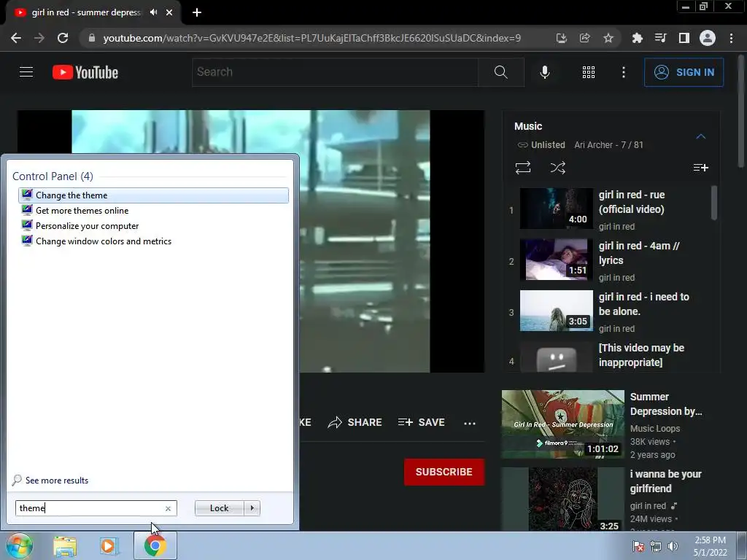Play 'girl in red - 4am // lyrics'
Viewport: 747px width, 560px height.
pos(611,260)
